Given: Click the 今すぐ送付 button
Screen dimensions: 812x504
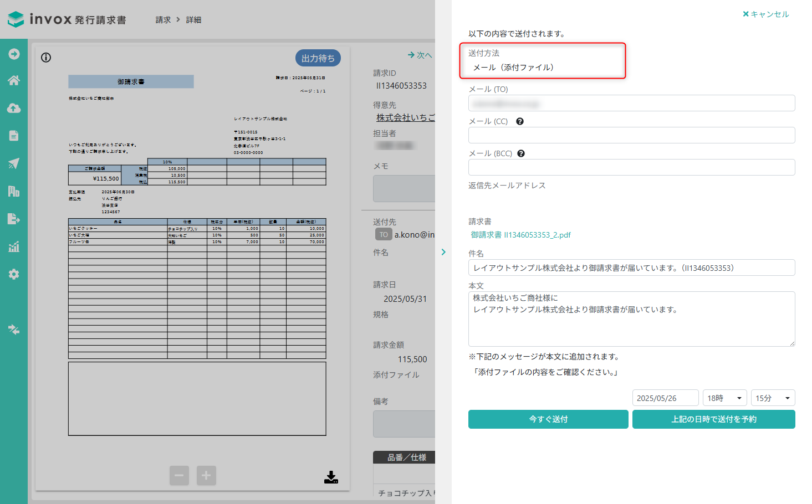Looking at the screenshot, I should [548, 419].
